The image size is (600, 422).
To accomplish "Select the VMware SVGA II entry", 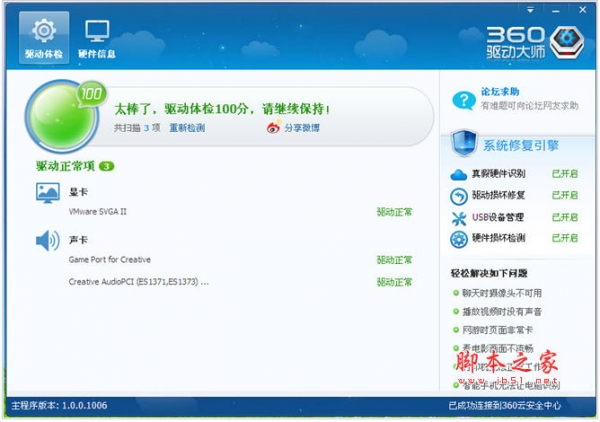I will [98, 212].
